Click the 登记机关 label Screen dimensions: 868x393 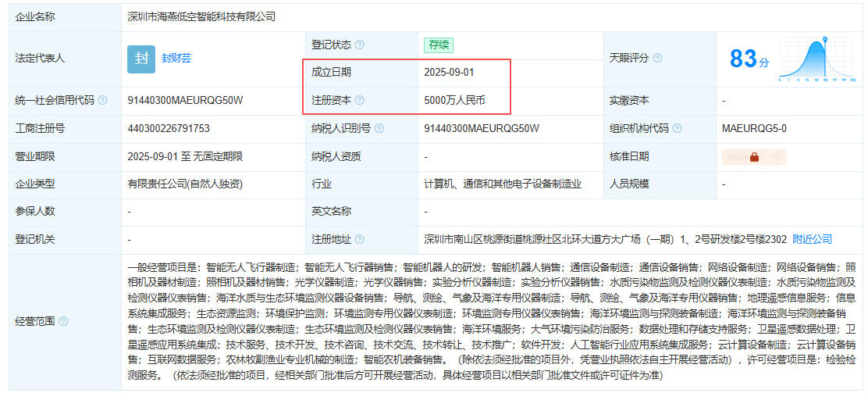tap(35, 239)
